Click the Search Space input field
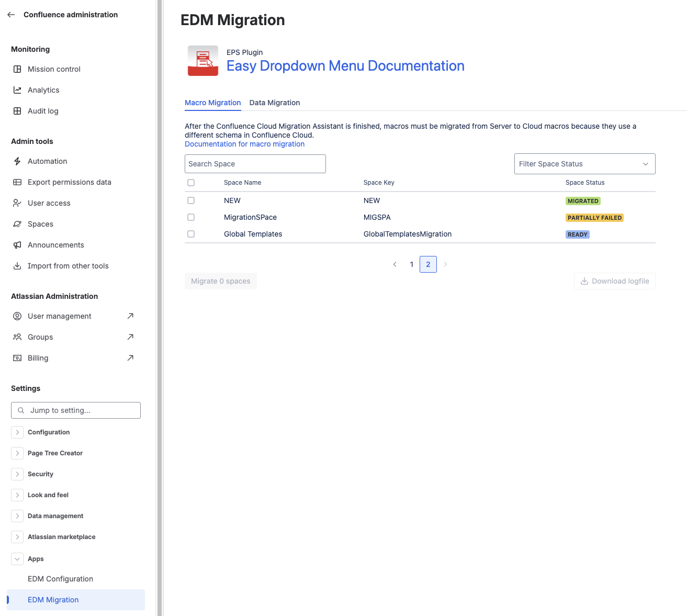Image resolution: width=687 pixels, height=616 pixels. coord(255,164)
